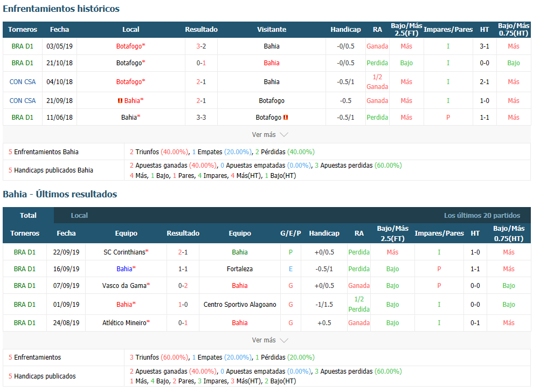Switch to the Total tab
533x392 pixels.
pos(28,215)
